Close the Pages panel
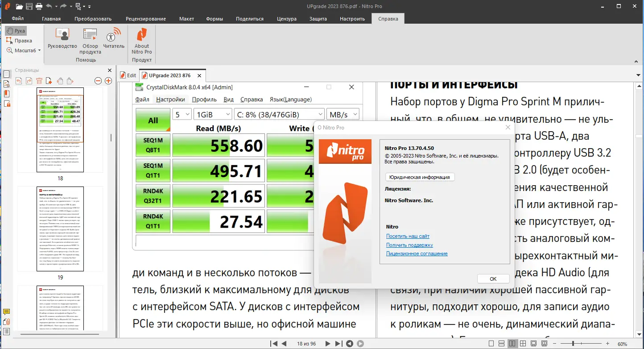Screen dimensions: 644x349 110,70
